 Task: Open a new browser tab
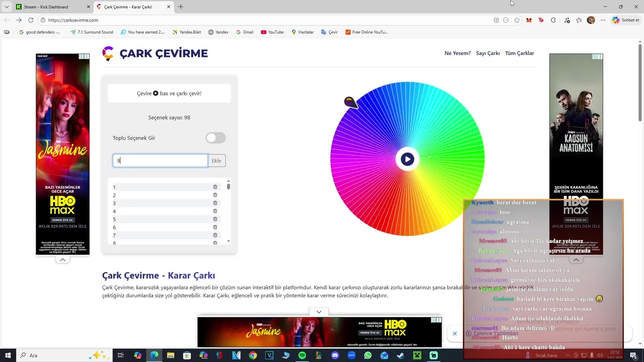pyautogui.click(x=181, y=7)
